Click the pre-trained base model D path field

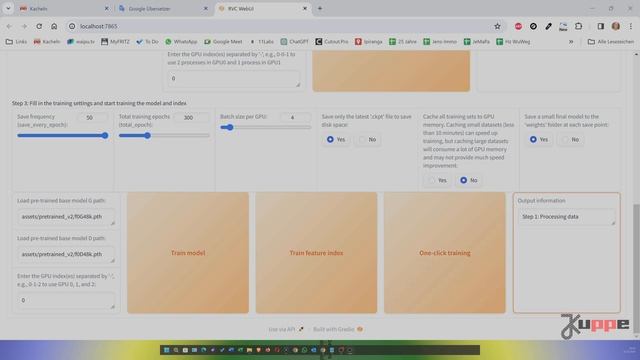click(x=67, y=254)
